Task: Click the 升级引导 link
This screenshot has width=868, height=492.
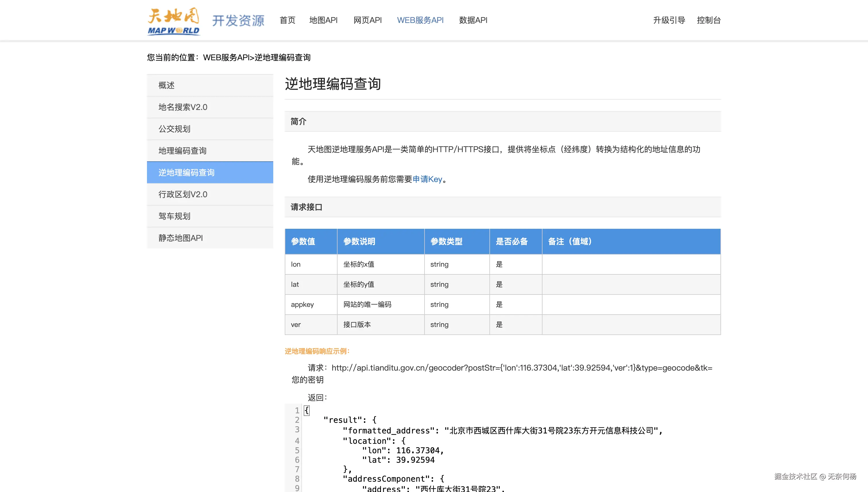Action: (x=669, y=20)
